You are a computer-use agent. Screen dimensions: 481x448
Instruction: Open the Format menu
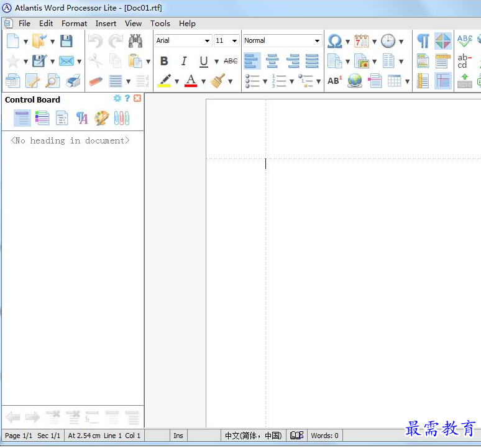[x=74, y=24]
